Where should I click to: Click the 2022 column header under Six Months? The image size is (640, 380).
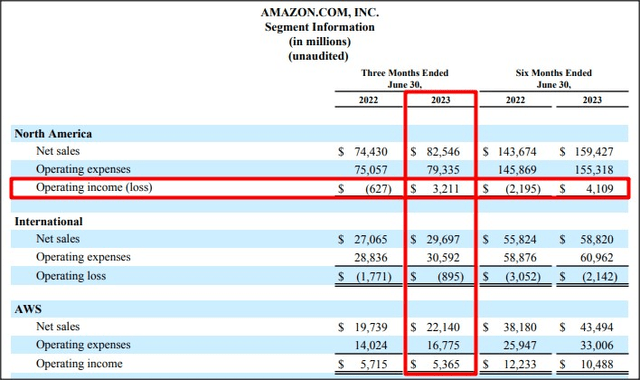pyautogui.click(x=515, y=100)
